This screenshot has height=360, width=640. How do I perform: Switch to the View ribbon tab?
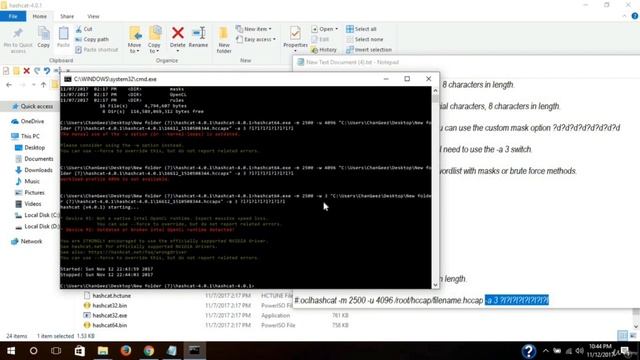pos(93,16)
